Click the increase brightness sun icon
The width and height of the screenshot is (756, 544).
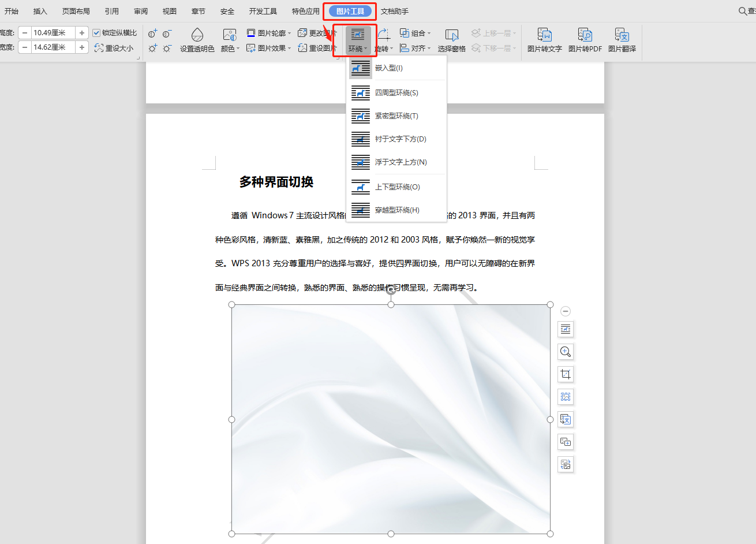152,49
